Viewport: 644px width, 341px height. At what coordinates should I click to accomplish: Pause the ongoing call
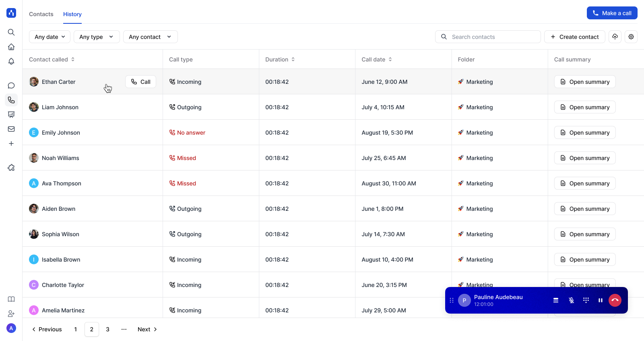point(600,300)
